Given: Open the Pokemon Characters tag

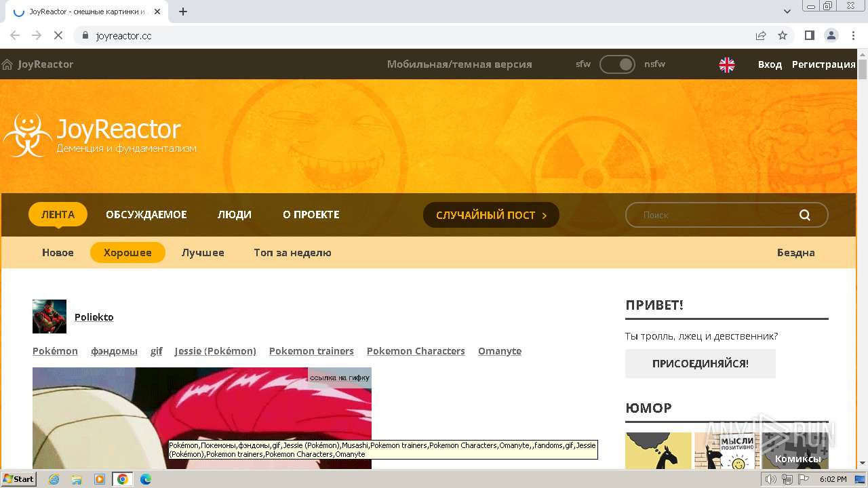Looking at the screenshot, I should pyautogui.click(x=416, y=351).
